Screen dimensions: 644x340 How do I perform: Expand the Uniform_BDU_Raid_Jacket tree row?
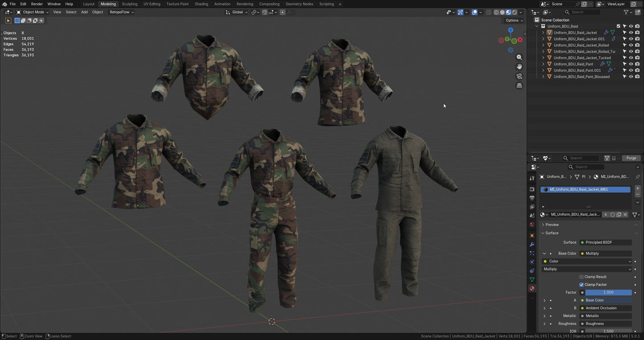(543, 33)
